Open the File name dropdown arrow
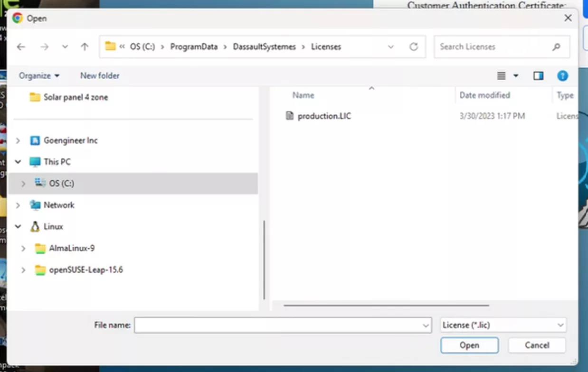This screenshot has width=588, height=372. click(x=426, y=325)
